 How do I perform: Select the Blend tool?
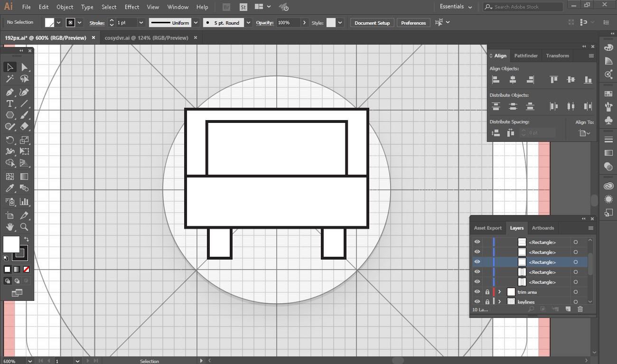(25, 188)
